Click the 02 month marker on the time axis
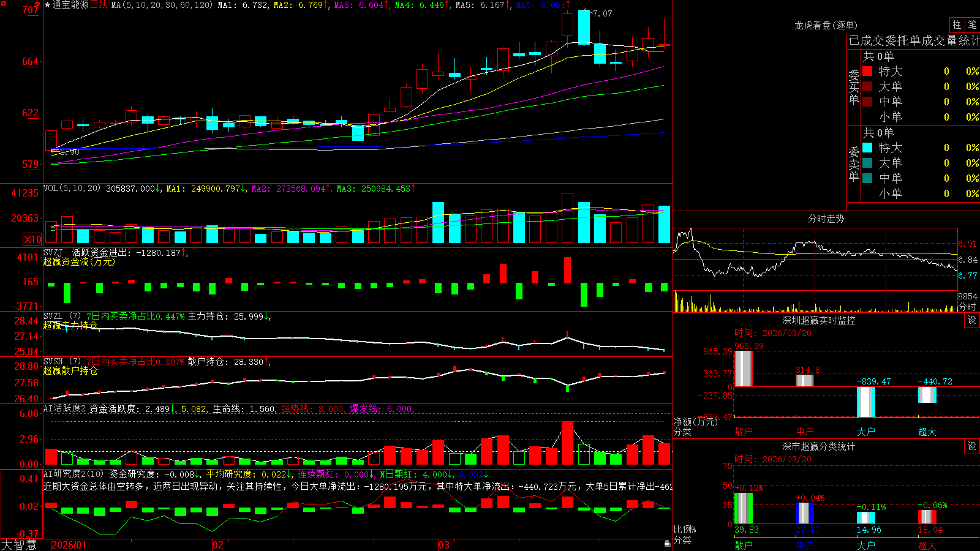This screenshot has height=551, width=980. [x=218, y=545]
